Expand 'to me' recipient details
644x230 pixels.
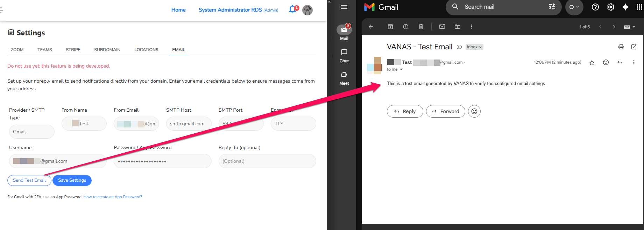401,69
